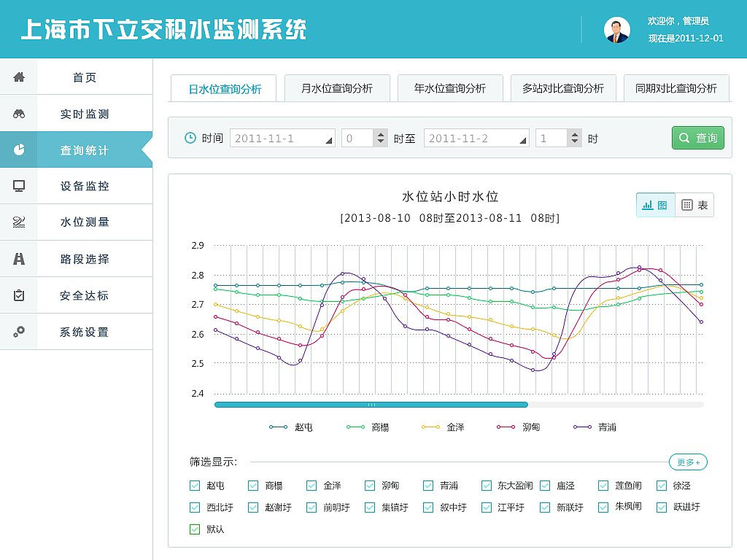
Task: Click the bar chart icon for chart view
Action: tap(648, 205)
